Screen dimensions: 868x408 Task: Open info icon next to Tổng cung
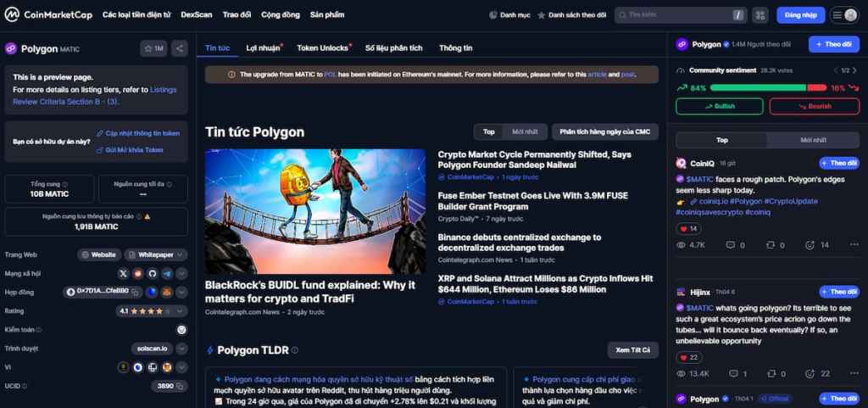pos(65,184)
